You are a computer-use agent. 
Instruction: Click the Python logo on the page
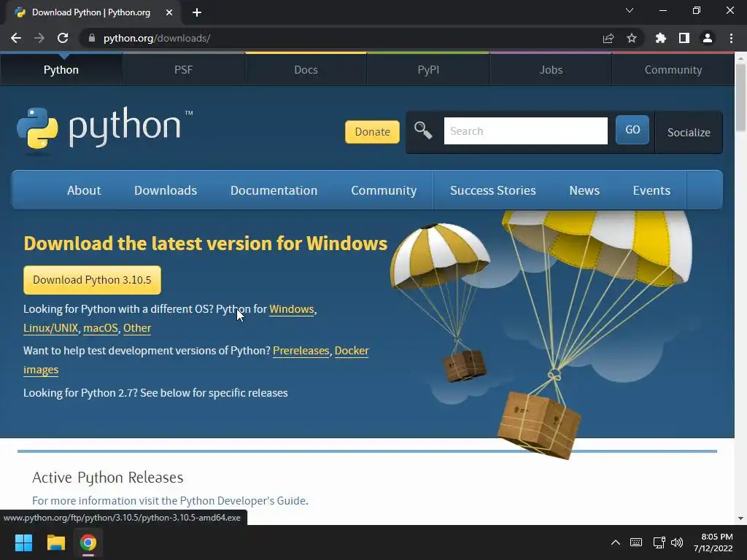click(x=105, y=130)
